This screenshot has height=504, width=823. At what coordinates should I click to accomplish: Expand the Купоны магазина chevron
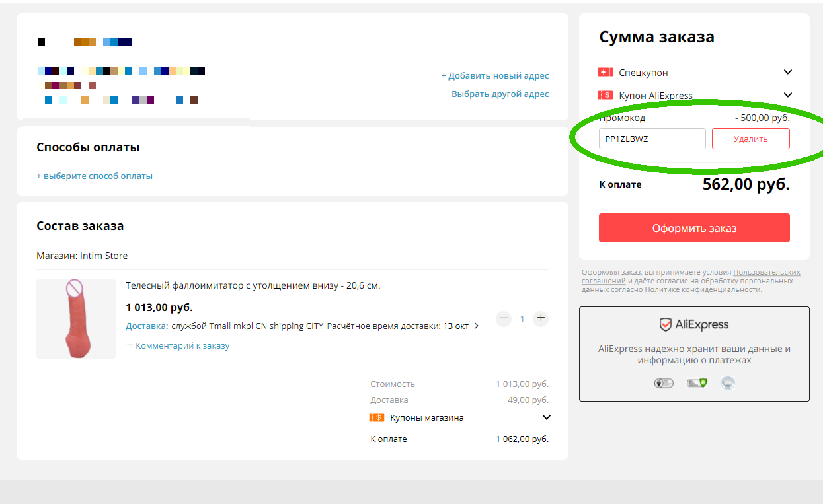(547, 417)
